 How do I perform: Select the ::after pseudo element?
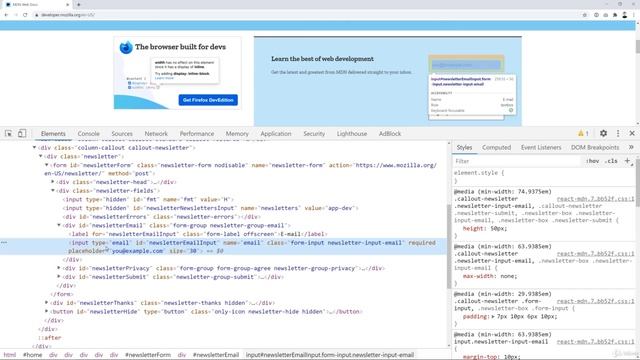point(50,338)
